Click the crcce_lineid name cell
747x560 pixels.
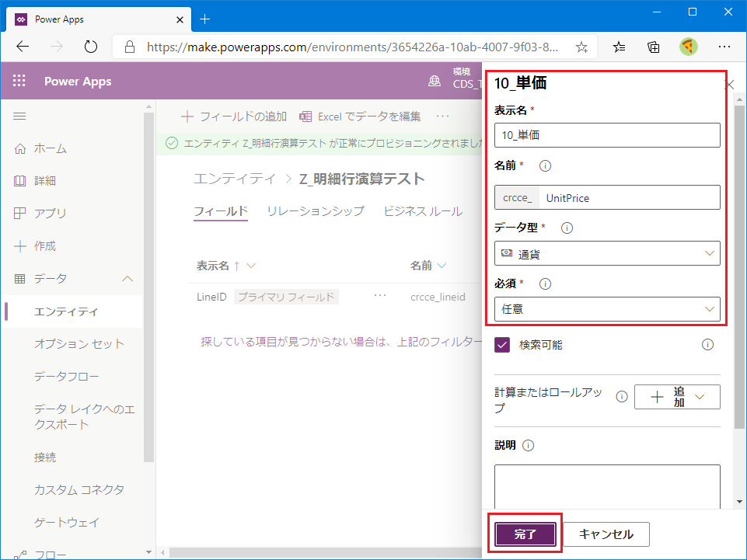pos(438,297)
